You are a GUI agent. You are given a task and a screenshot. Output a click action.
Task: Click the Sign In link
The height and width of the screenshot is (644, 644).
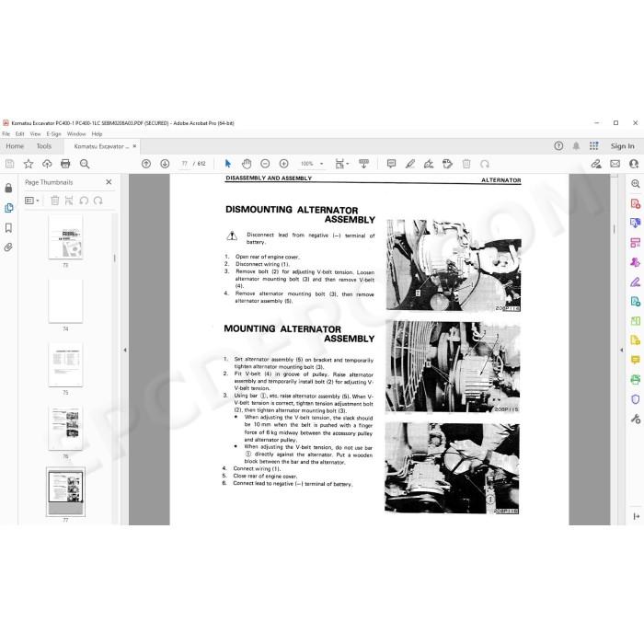coord(622,146)
